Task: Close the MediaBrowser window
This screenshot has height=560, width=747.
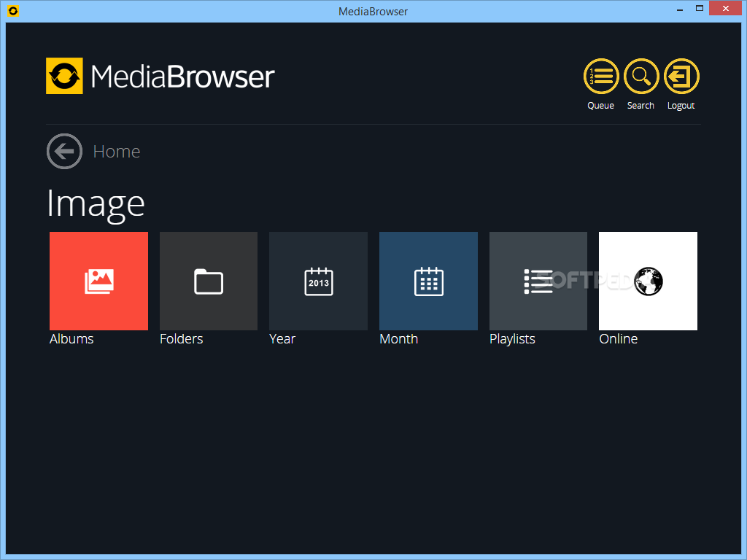Action: 726,9
